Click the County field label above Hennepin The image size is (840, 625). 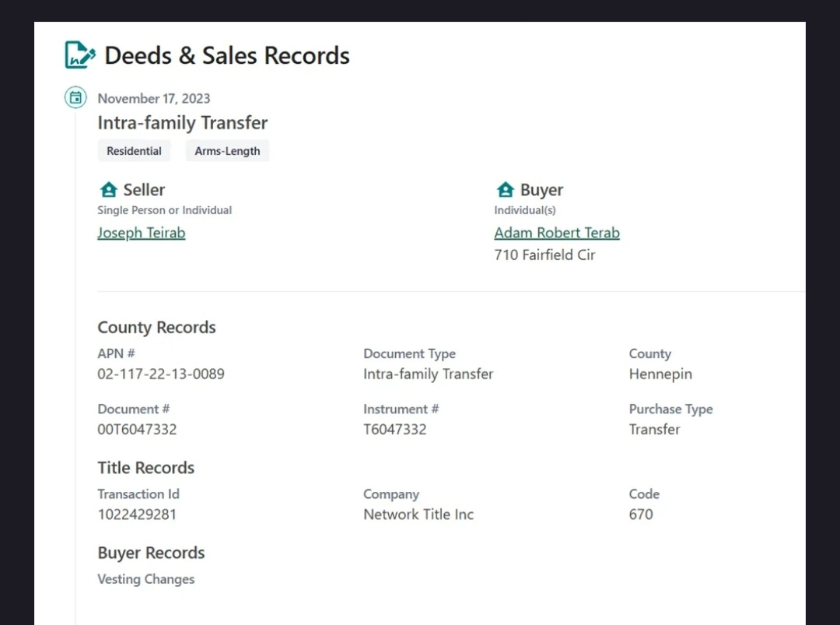(x=649, y=354)
